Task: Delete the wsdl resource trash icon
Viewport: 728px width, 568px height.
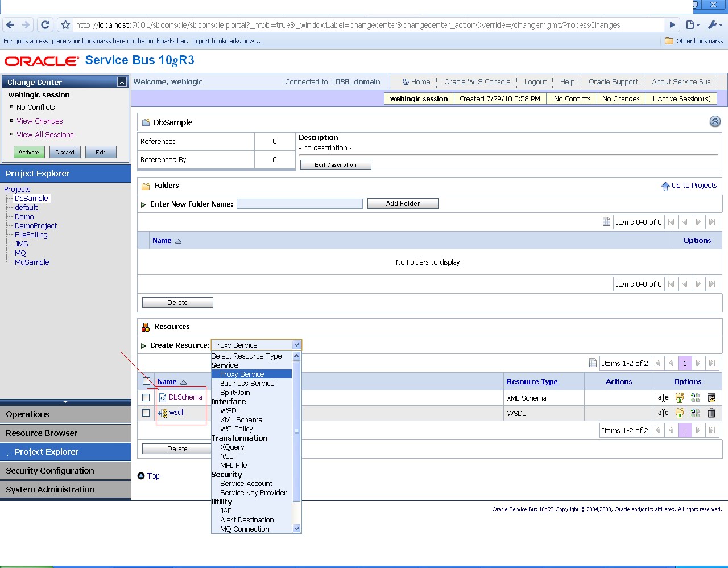Action: tap(712, 413)
